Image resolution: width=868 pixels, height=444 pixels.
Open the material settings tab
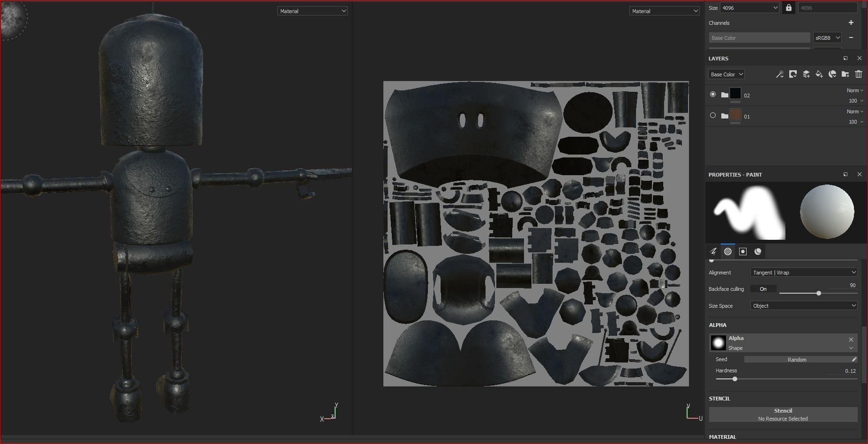758,252
